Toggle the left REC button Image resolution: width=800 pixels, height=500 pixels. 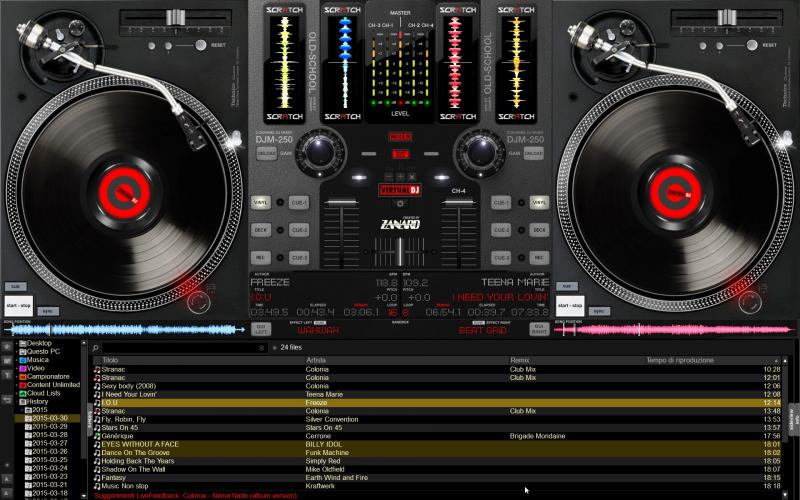(260, 258)
